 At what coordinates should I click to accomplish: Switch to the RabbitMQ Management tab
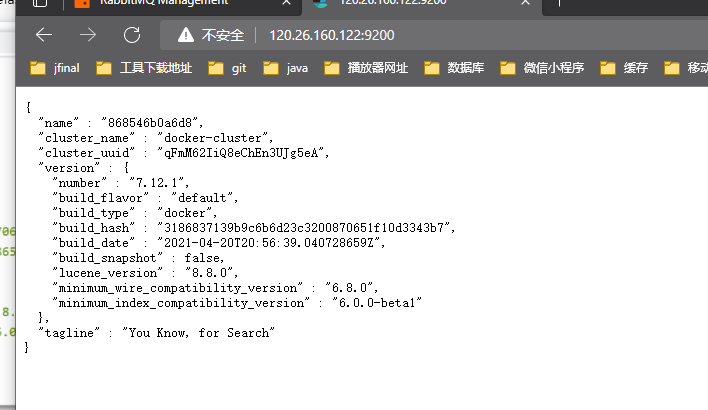(x=163, y=4)
